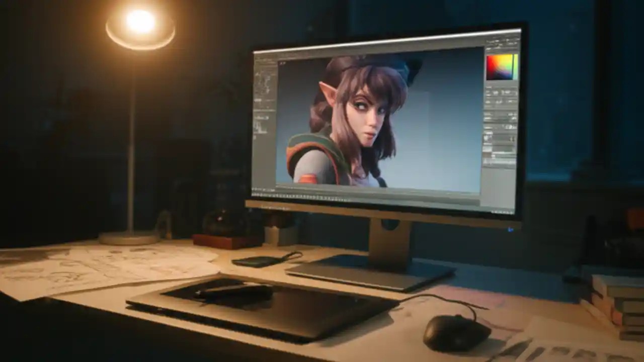Click the panel menu icon above the color picker
This screenshot has height=362, width=644.
(x=514, y=53)
